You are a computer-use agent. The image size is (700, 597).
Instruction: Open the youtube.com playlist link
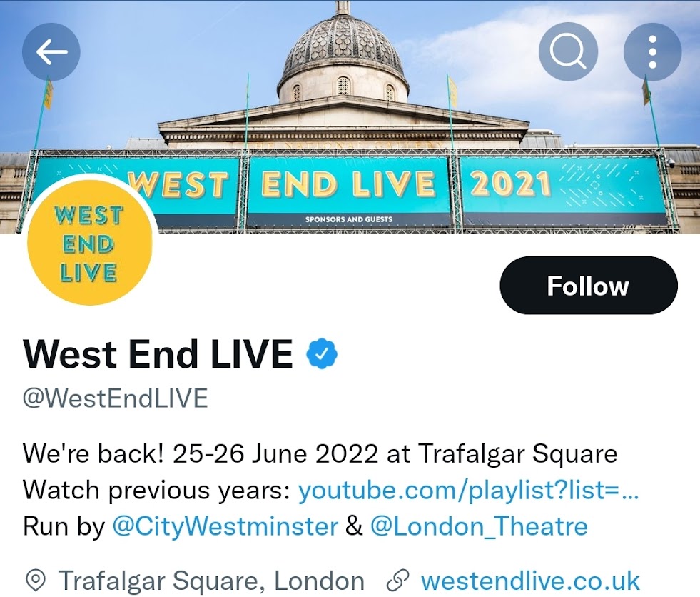tap(468, 490)
